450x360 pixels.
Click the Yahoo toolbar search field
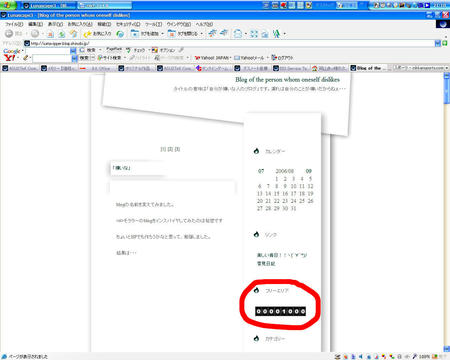coord(52,58)
